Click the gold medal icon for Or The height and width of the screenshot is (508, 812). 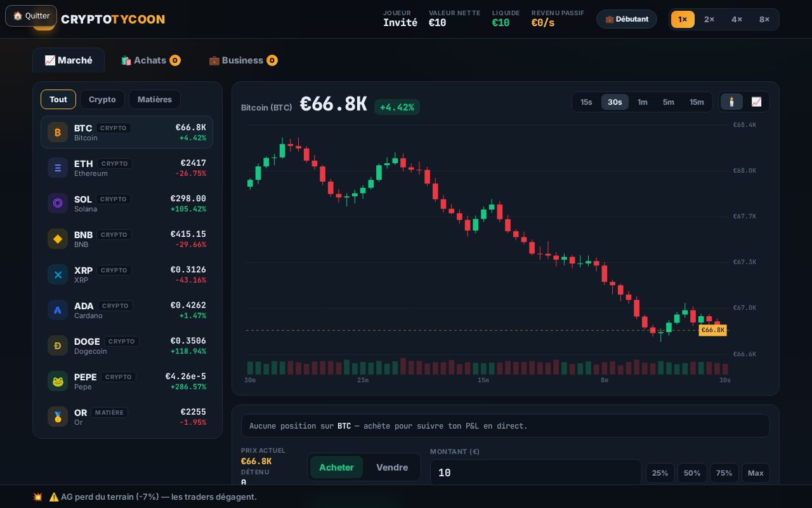[x=58, y=417]
